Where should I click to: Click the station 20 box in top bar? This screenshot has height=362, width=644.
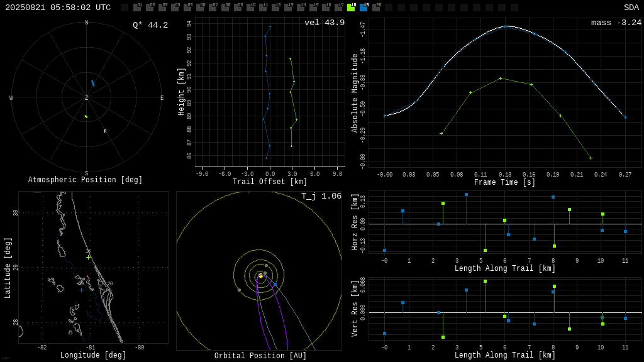coord(376,8)
